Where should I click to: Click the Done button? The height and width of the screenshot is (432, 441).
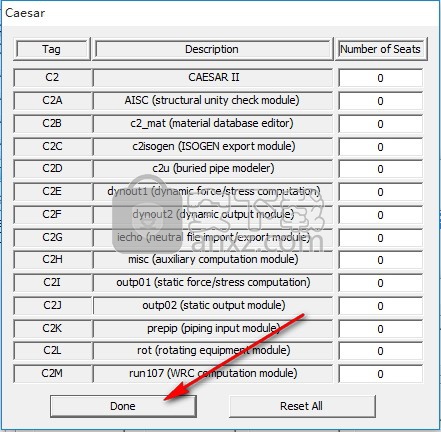point(123,406)
